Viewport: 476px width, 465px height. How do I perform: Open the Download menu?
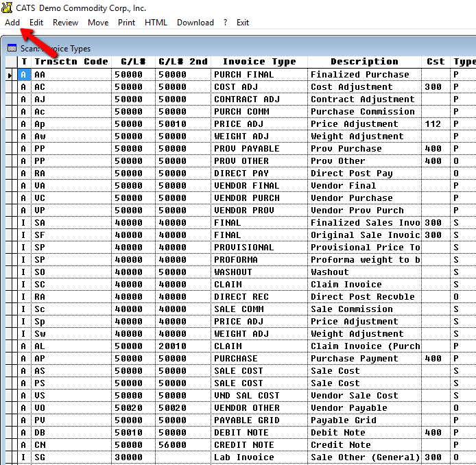[x=195, y=23]
